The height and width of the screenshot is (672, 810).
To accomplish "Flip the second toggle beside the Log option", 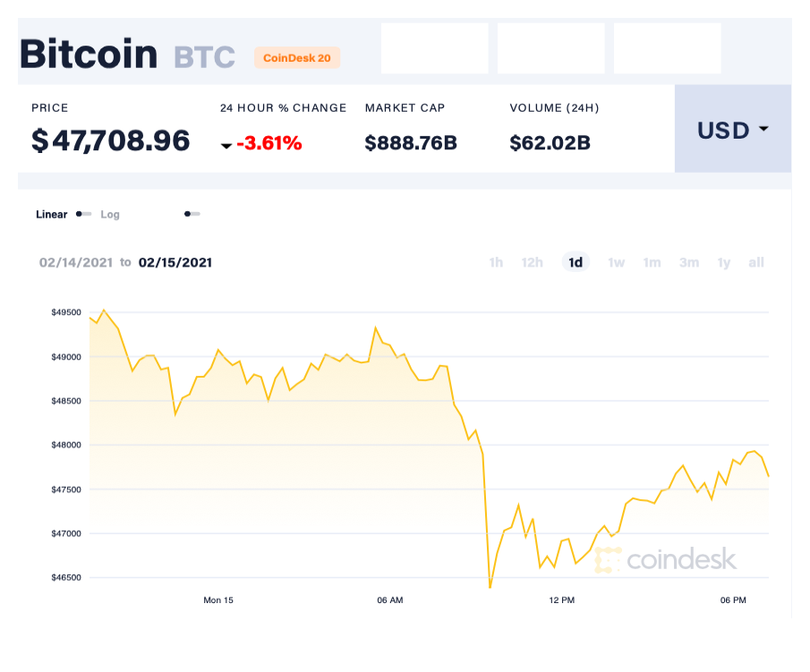I will tap(192, 215).
